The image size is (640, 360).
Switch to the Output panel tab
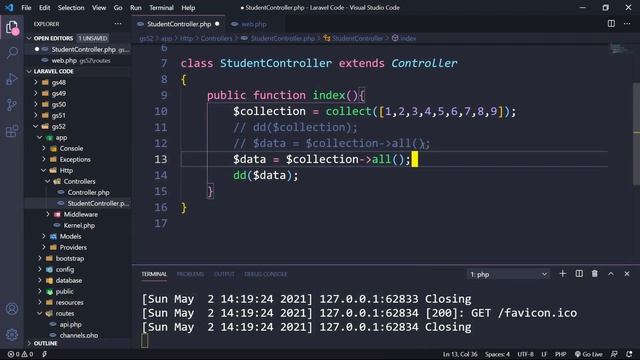(x=224, y=274)
